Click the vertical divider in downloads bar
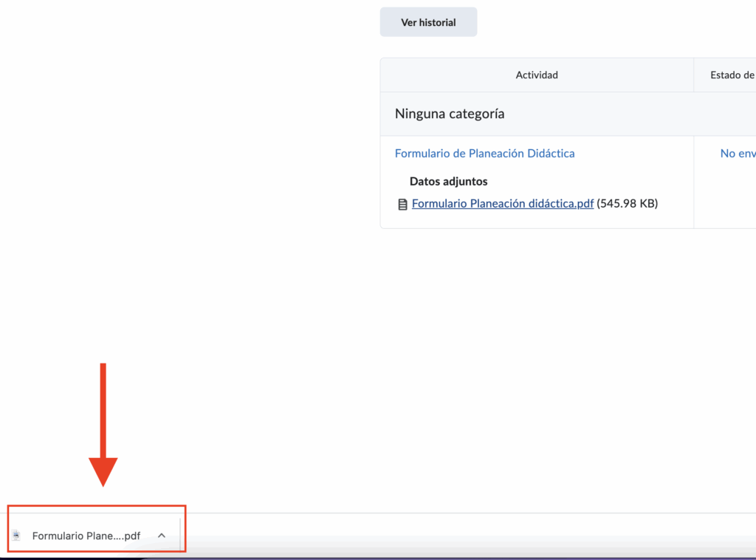 click(x=180, y=535)
